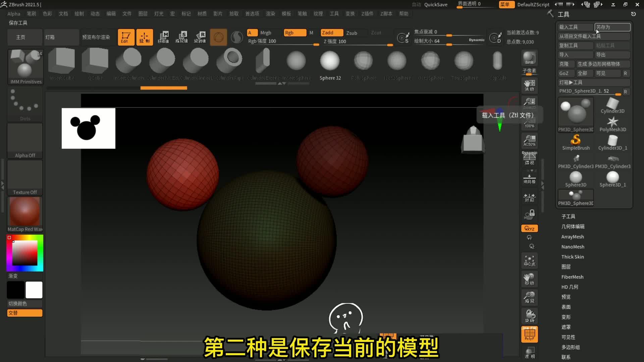Enable the PolyF polyframe display
Image resolution: width=644 pixels, height=362 pixels.
coord(529,334)
